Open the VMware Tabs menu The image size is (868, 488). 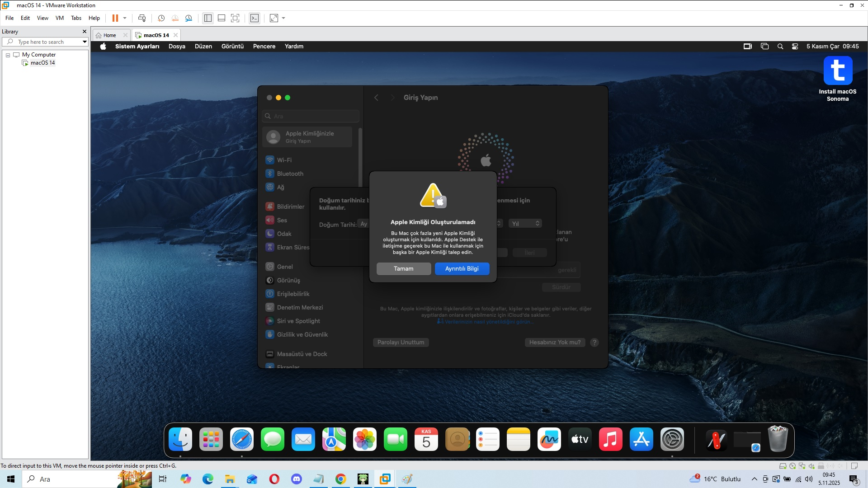coord(76,18)
